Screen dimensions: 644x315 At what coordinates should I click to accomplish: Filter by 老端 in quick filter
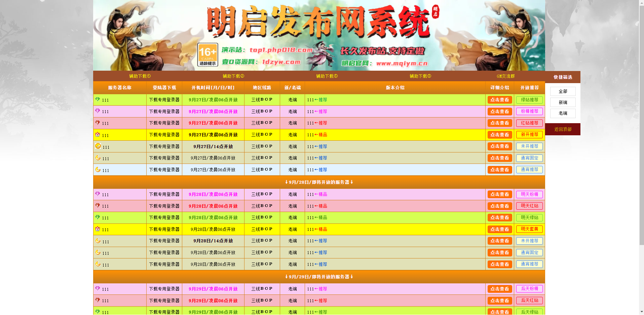pyautogui.click(x=563, y=113)
